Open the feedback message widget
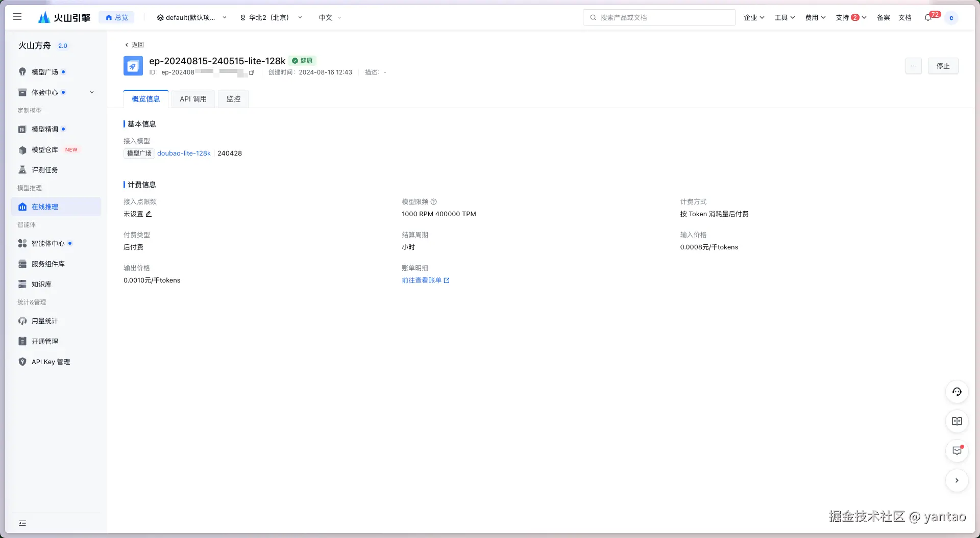Screen dimensions: 980x538 coord(957,451)
